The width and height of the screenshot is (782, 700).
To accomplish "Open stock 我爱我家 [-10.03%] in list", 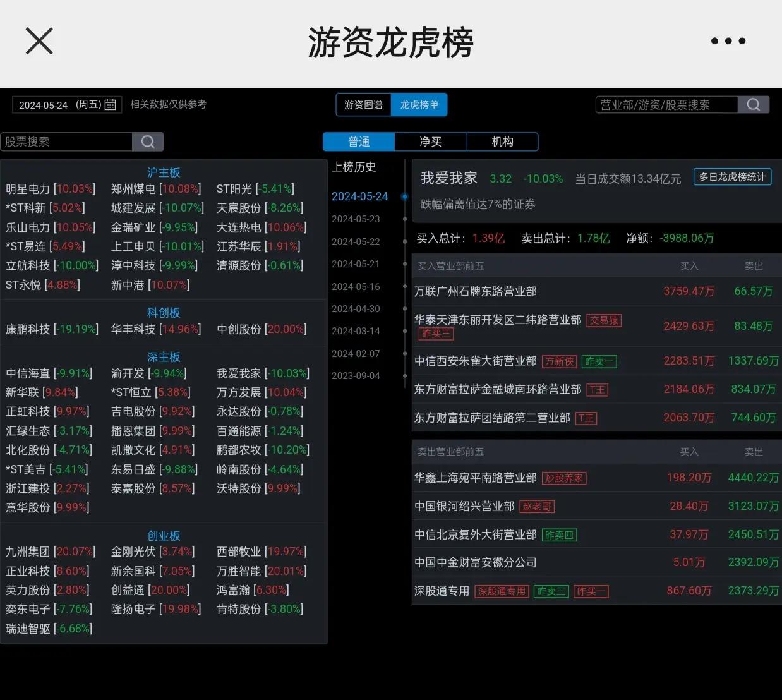I will point(263,373).
